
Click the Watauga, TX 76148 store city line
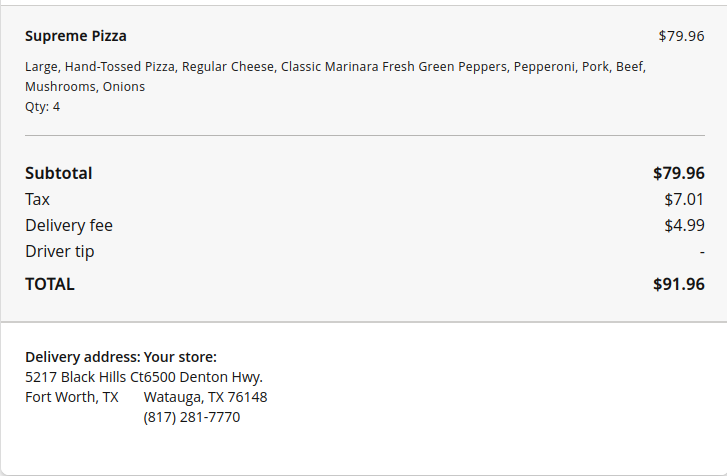[205, 397]
